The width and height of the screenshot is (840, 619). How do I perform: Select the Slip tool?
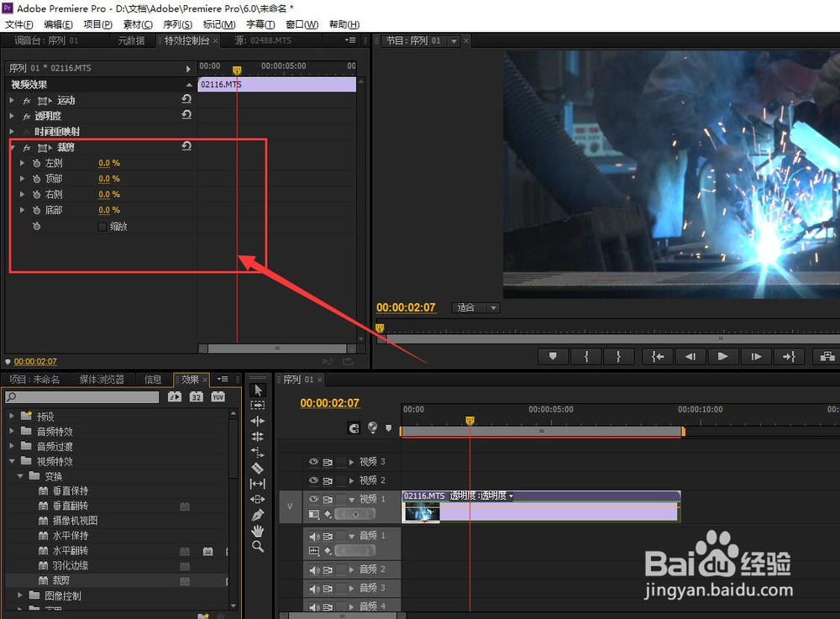(x=258, y=484)
